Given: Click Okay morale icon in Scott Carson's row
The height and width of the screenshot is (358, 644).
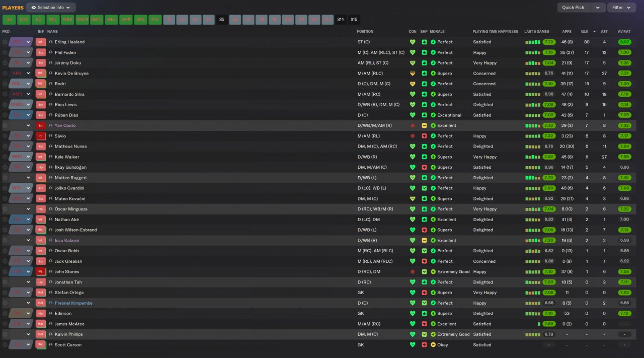Looking at the screenshot, I should point(433,345).
